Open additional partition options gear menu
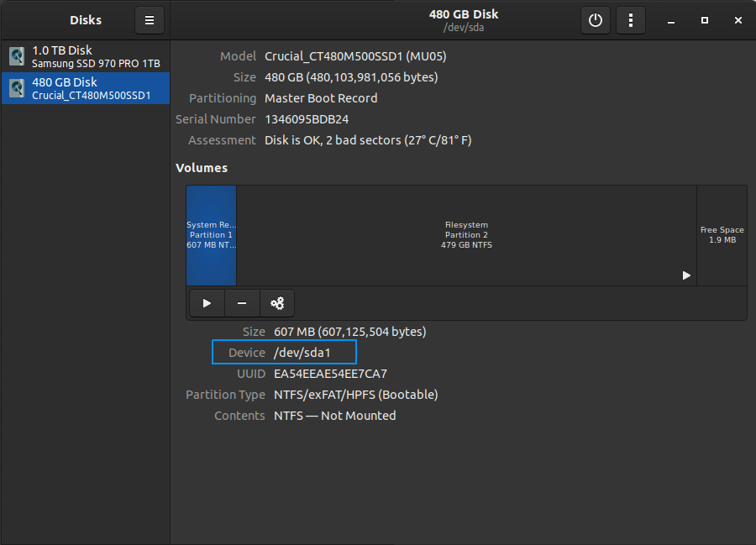Viewport: 756px width, 545px height. pos(277,303)
